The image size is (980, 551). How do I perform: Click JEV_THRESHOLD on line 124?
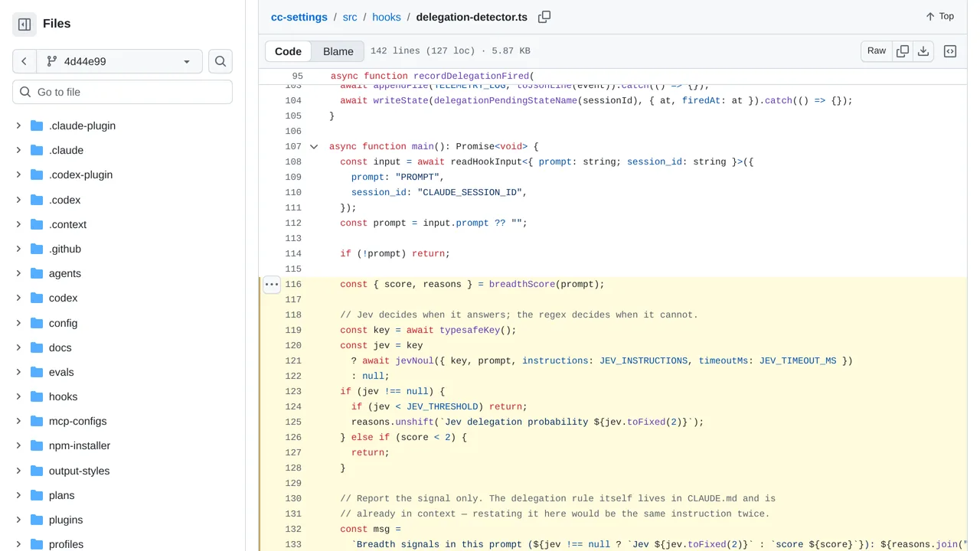click(x=443, y=406)
